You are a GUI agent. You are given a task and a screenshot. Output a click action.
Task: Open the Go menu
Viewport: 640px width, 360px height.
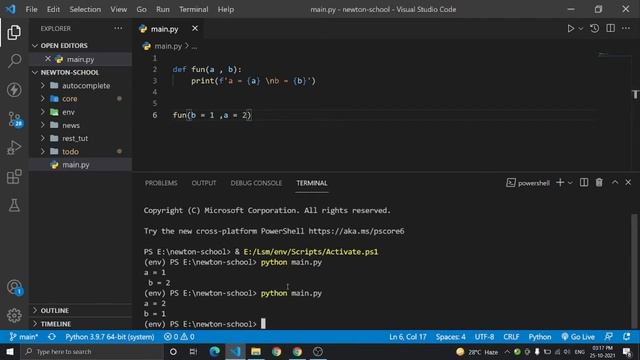coord(141,9)
